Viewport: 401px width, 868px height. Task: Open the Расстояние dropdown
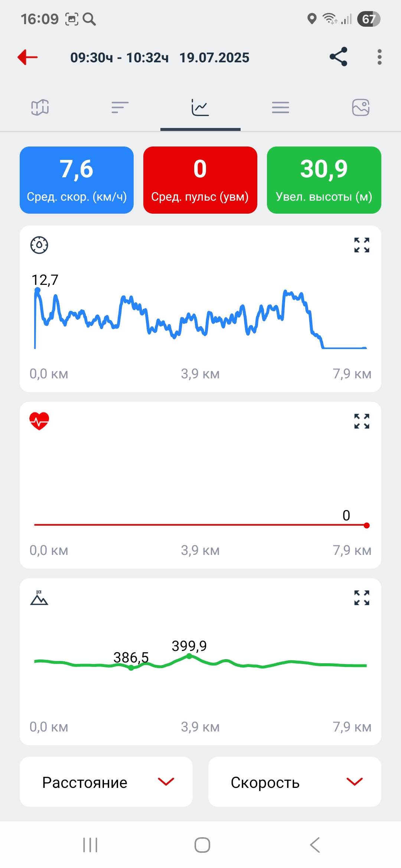pos(106,782)
